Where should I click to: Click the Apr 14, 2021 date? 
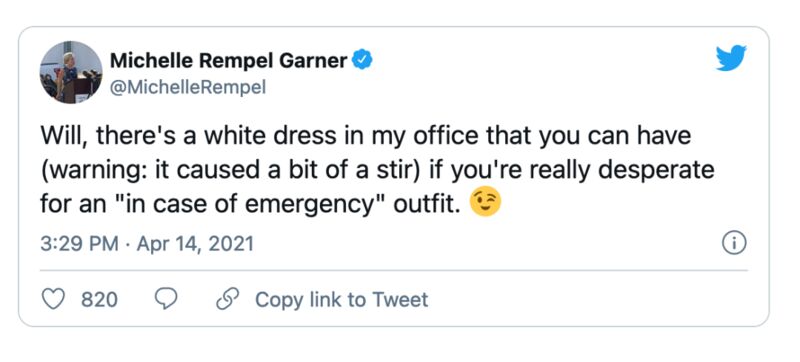click(x=195, y=244)
